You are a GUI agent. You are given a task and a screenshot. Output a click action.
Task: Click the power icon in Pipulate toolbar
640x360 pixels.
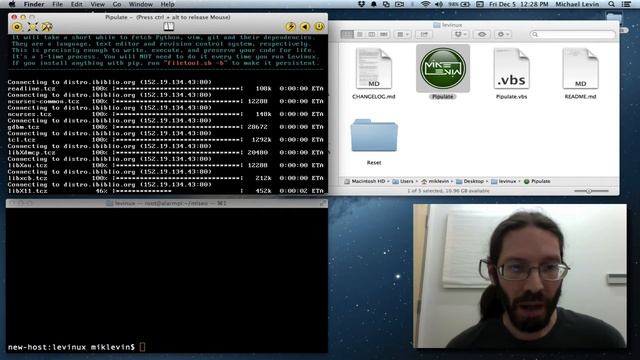click(x=319, y=27)
